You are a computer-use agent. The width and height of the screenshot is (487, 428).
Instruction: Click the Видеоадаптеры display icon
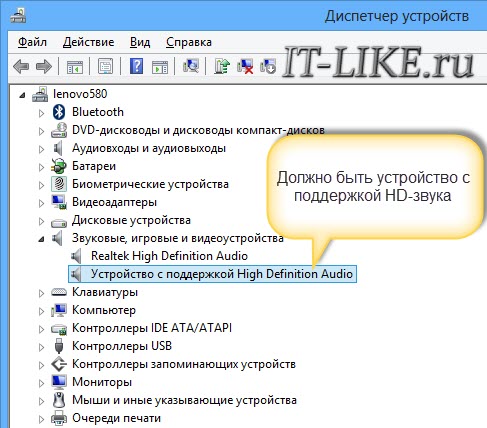[59, 202]
